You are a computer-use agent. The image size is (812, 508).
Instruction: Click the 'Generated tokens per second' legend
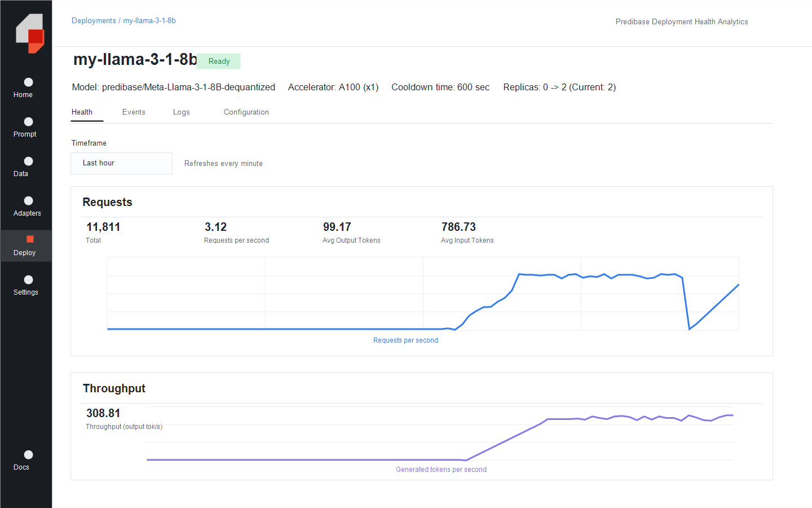click(x=441, y=470)
